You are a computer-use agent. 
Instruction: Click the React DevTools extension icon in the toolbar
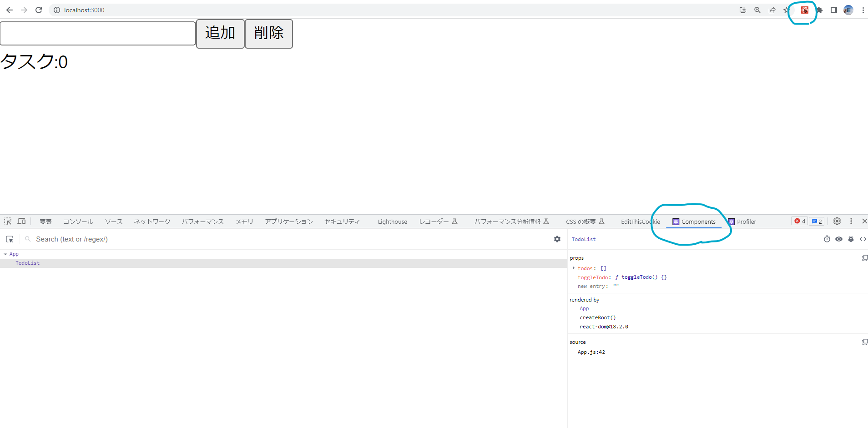pos(803,10)
